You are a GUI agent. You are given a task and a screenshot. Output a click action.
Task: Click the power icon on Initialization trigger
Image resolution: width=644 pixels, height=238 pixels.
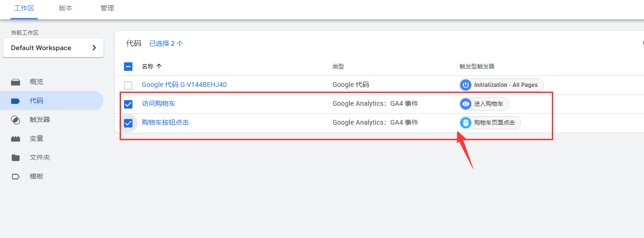pyautogui.click(x=466, y=85)
